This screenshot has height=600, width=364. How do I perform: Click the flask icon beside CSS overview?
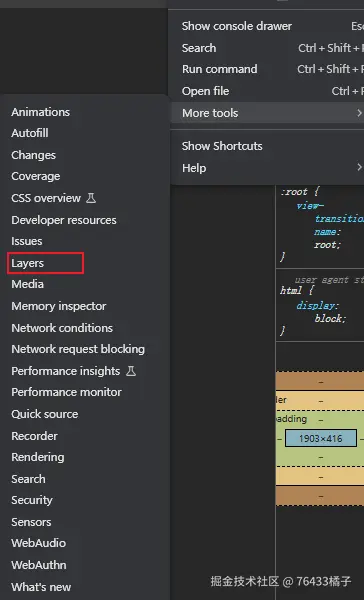(x=91, y=198)
